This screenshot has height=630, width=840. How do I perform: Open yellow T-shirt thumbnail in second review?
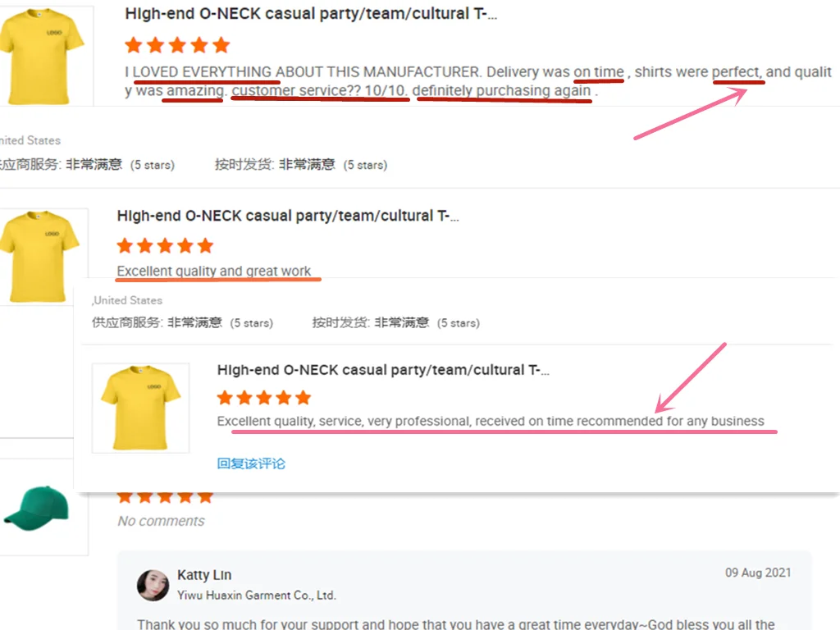pyautogui.click(x=41, y=256)
